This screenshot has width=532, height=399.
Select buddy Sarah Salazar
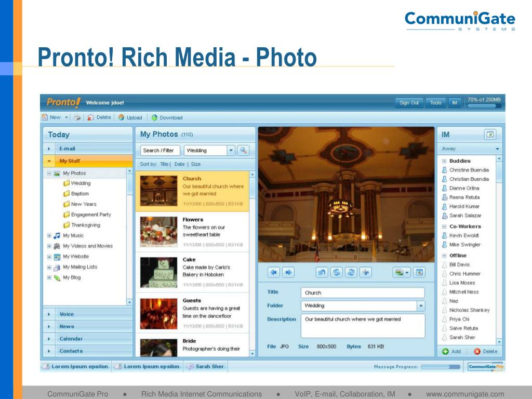[x=462, y=216]
